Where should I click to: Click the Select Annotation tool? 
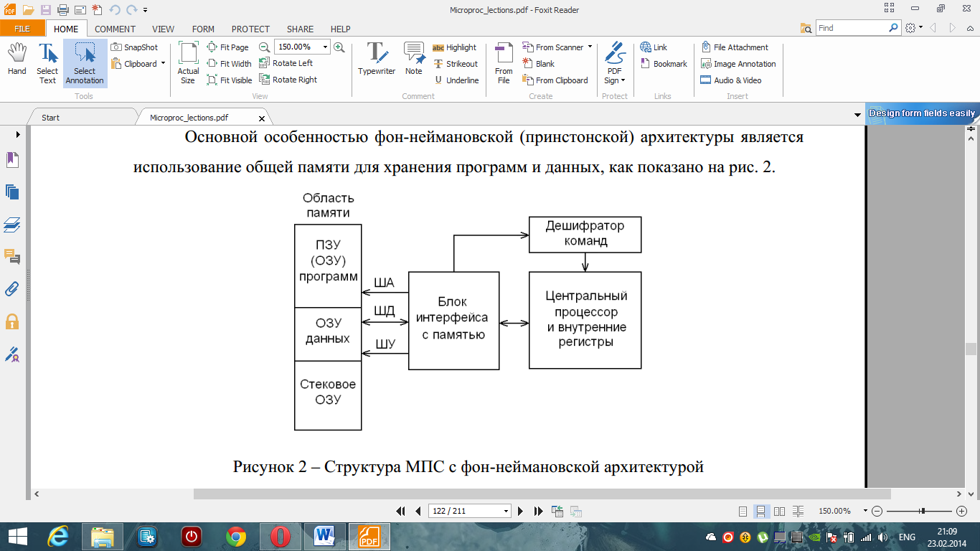click(85, 63)
